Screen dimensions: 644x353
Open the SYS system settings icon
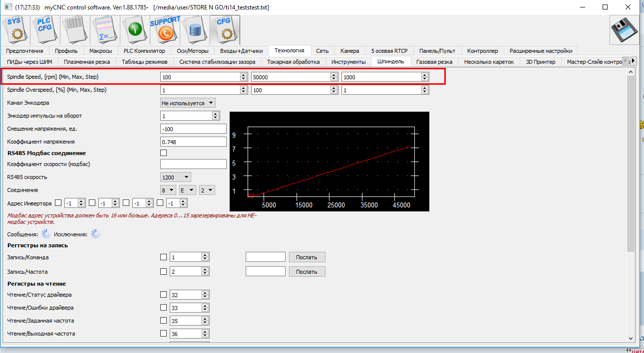(x=16, y=30)
